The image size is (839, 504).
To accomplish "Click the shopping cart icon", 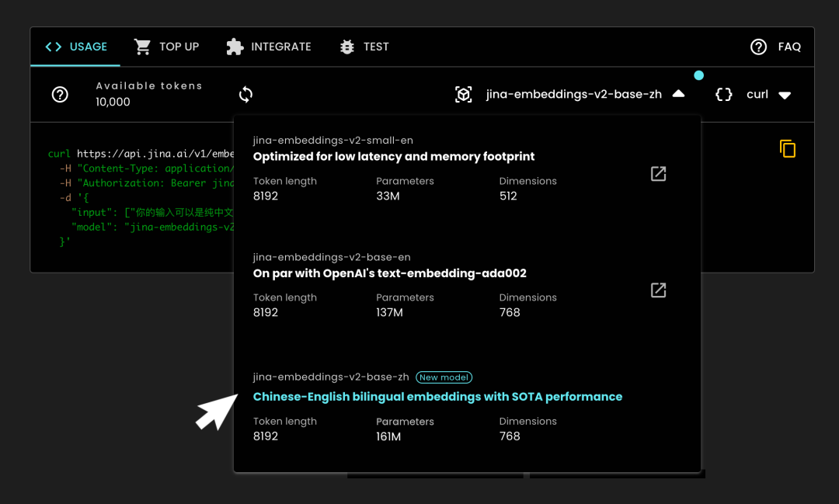I will pos(142,47).
